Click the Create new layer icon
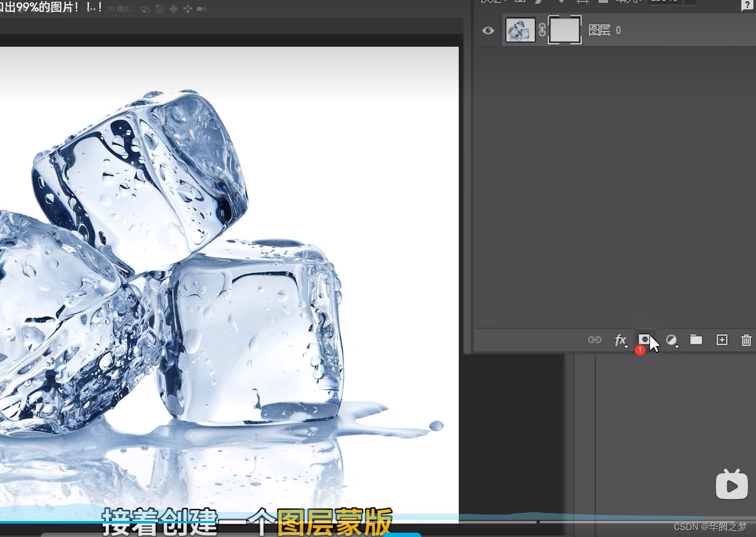This screenshot has height=537, width=756. point(722,340)
